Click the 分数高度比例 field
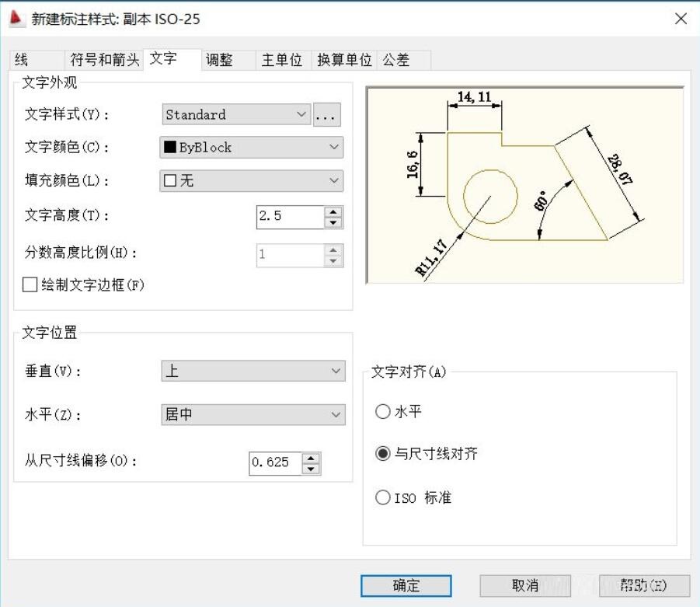Viewport: 700px width, 607px height. point(291,255)
